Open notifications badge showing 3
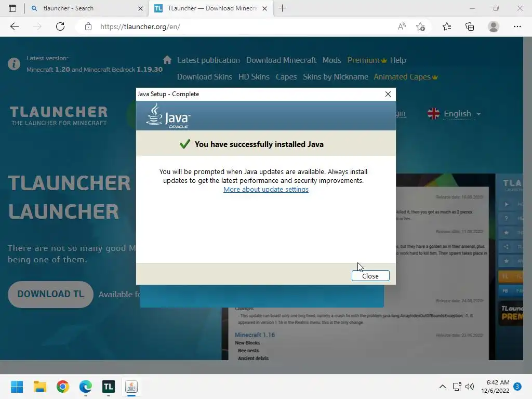The height and width of the screenshot is (399, 532). (517, 387)
